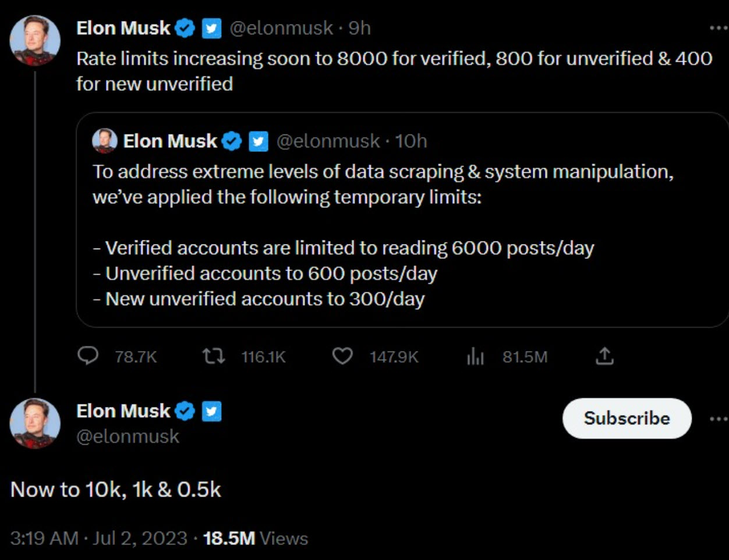The width and height of the screenshot is (729, 560).
Task: Open the three-dot menu on the top tweet
Action: tap(719, 28)
